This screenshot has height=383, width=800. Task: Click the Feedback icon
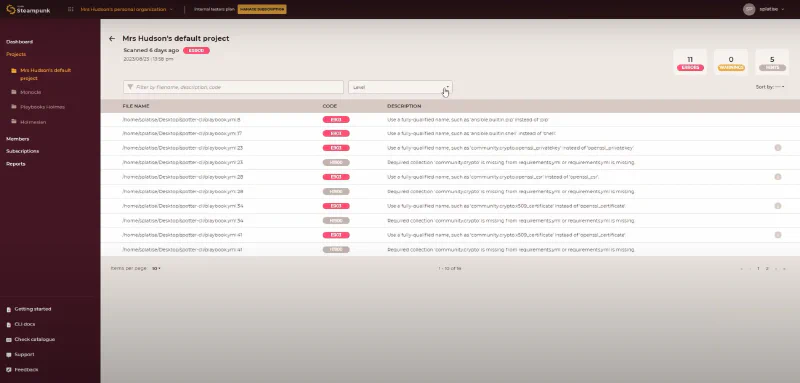pyautogui.click(x=9, y=370)
